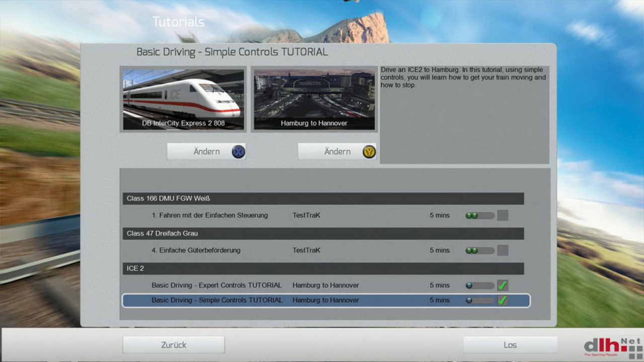The height and width of the screenshot is (362, 644).
Task: Click the difficulty bar for Fahren mit der Einfachen Steuerung
Action: [480, 215]
